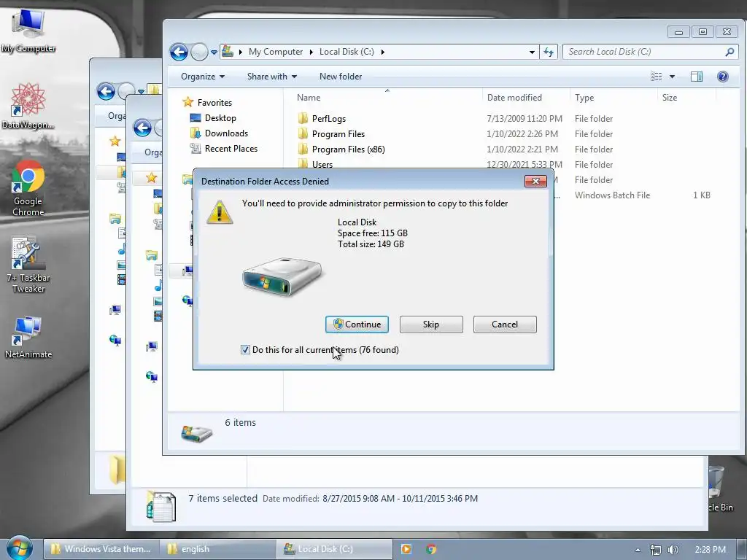Refresh the Local Disk folder view
Screen dimensions: 747x560
point(549,52)
